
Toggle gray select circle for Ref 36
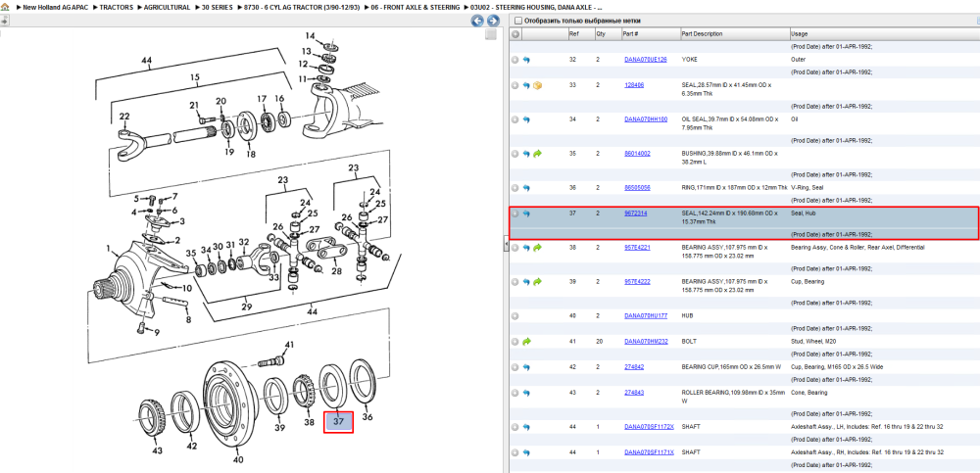[x=515, y=187]
